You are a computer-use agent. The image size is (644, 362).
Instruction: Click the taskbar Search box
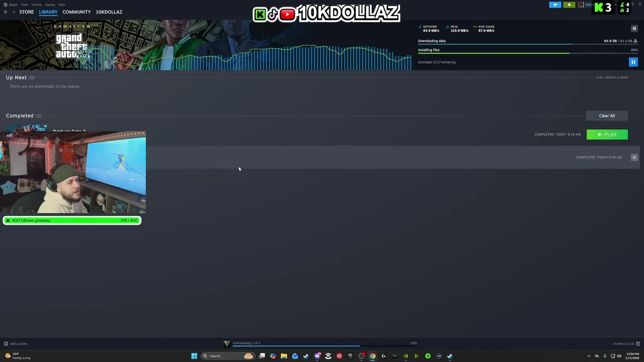coord(228,356)
